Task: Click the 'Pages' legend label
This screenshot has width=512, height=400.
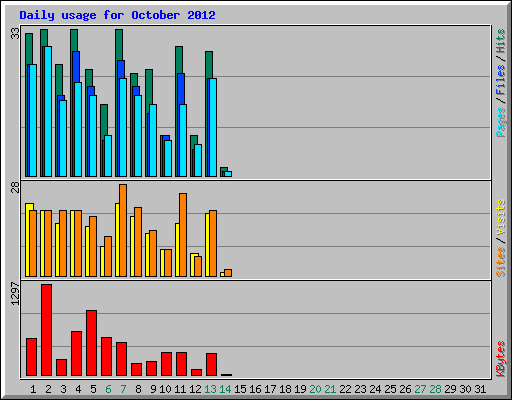Action: (500, 122)
